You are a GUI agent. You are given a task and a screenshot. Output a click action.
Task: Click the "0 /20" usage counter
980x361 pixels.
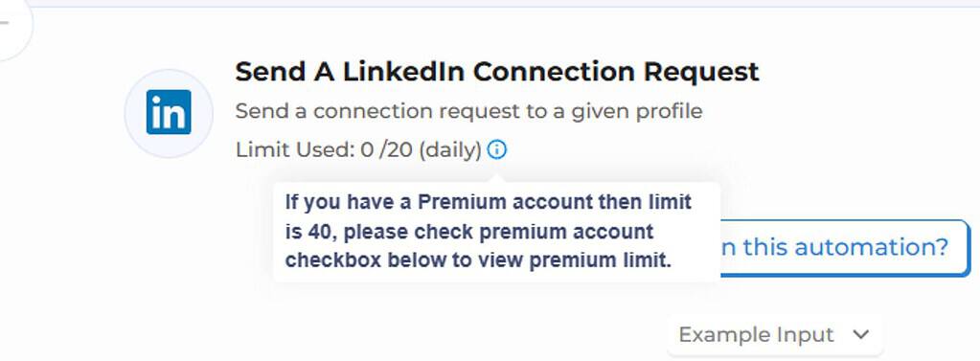click(386, 150)
